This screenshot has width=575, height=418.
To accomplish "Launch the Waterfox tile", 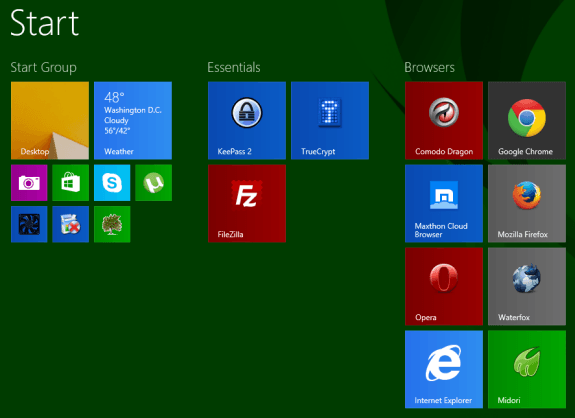I will pos(527,286).
